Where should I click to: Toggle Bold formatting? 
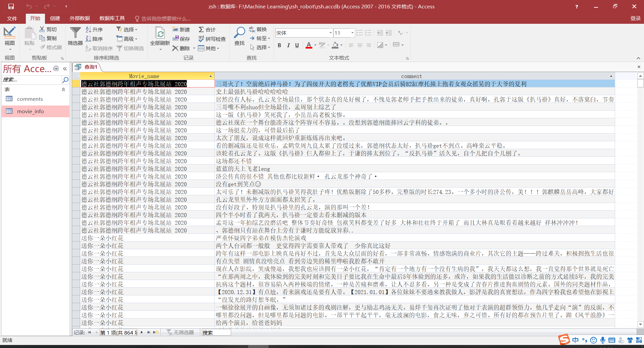[x=279, y=45]
